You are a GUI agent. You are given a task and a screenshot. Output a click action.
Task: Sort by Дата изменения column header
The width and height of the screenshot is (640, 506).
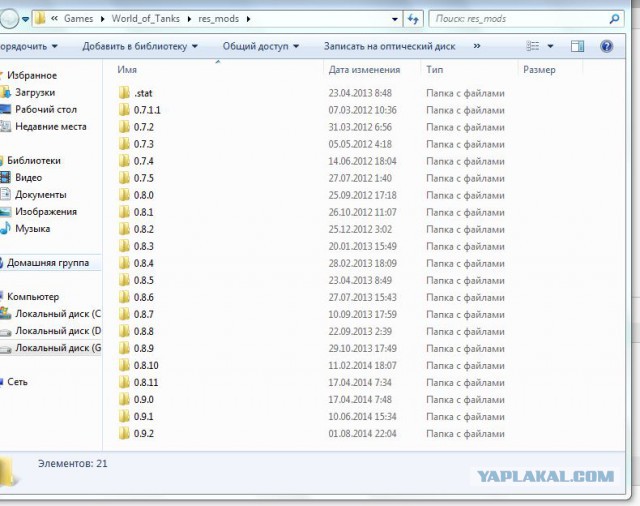tap(364, 69)
